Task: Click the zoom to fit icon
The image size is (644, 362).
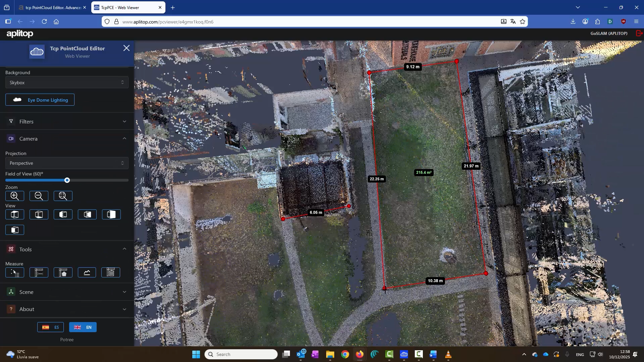Action: click(63, 196)
